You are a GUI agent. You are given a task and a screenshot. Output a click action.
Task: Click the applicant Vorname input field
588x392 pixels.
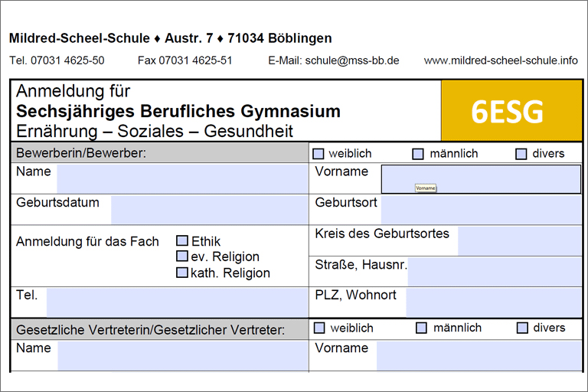pos(481,178)
